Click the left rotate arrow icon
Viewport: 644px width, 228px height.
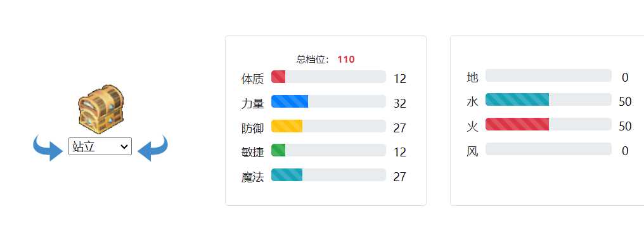point(48,148)
